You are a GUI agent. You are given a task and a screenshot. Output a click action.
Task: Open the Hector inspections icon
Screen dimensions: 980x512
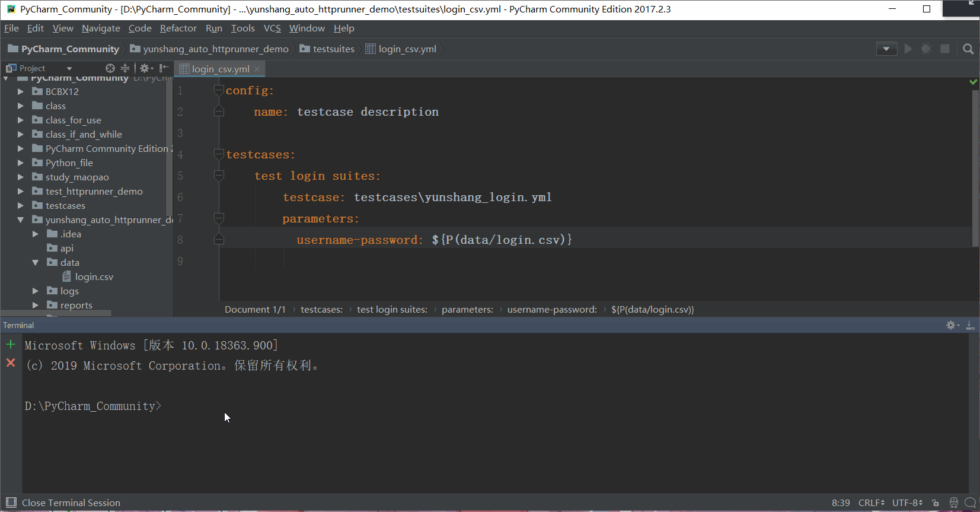point(953,503)
